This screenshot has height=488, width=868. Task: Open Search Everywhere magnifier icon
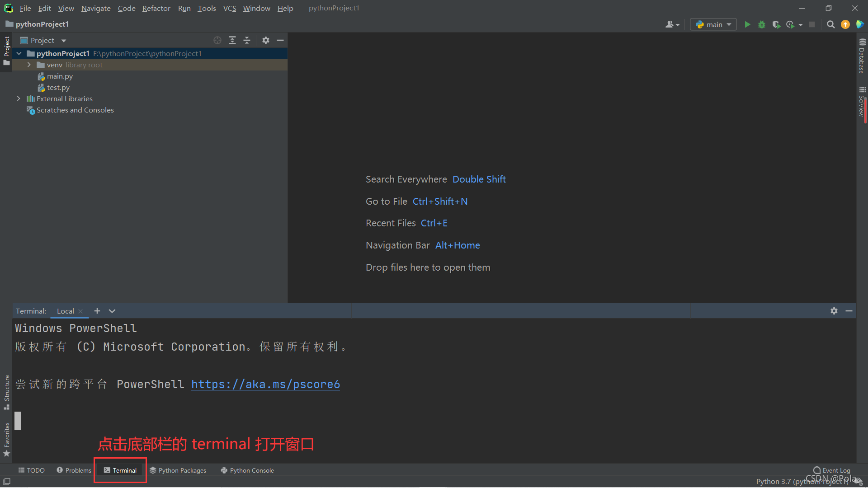point(830,24)
